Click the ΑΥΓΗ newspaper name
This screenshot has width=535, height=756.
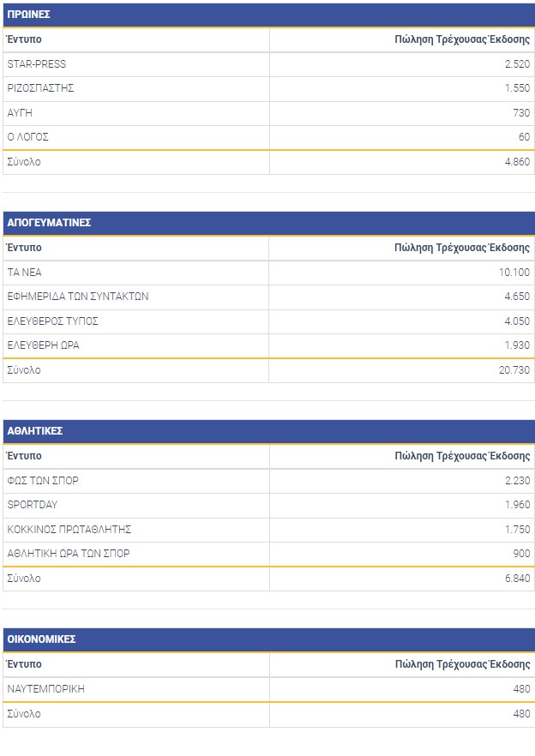point(20,113)
